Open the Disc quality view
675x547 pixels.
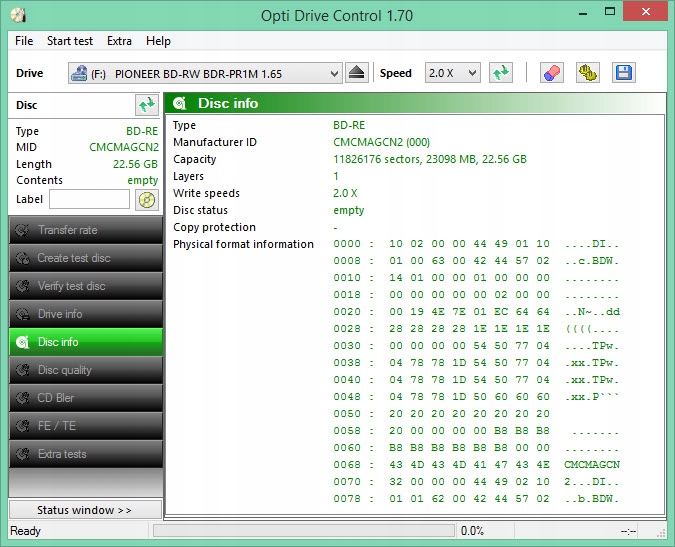click(x=86, y=370)
